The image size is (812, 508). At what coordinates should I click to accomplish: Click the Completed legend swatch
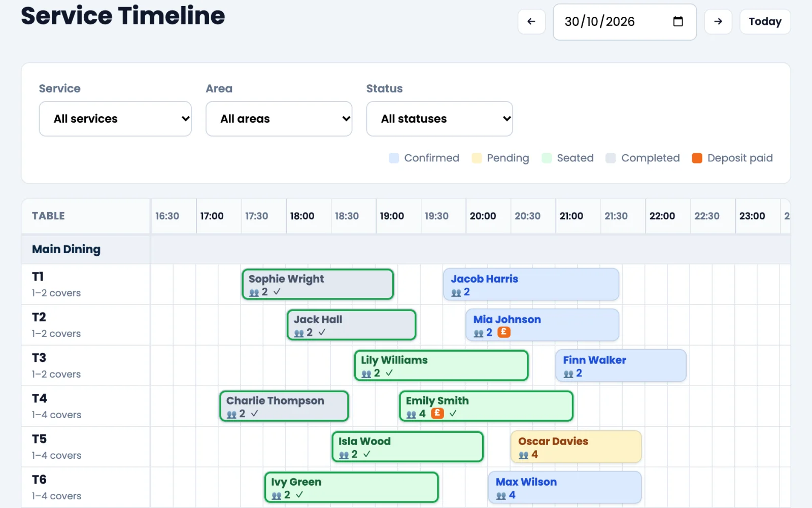pyautogui.click(x=611, y=158)
